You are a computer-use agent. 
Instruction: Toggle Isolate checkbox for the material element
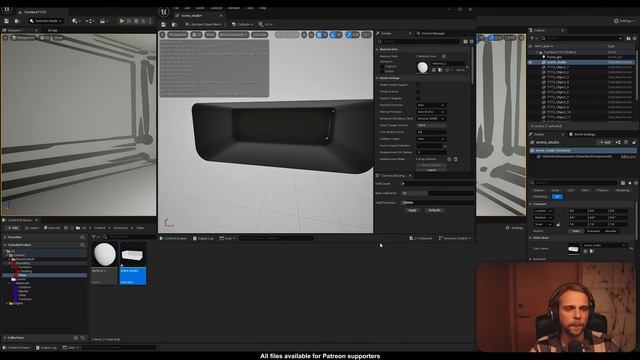point(382,71)
